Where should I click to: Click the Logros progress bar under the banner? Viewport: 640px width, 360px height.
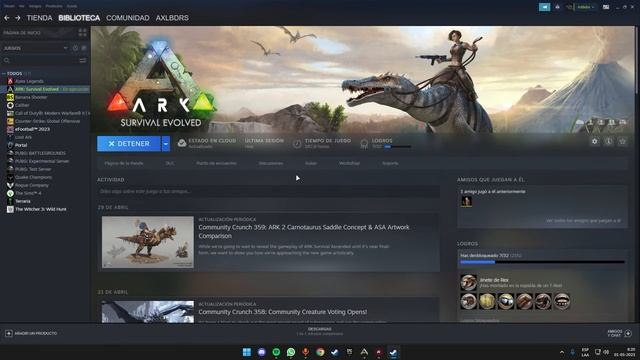(x=398, y=147)
